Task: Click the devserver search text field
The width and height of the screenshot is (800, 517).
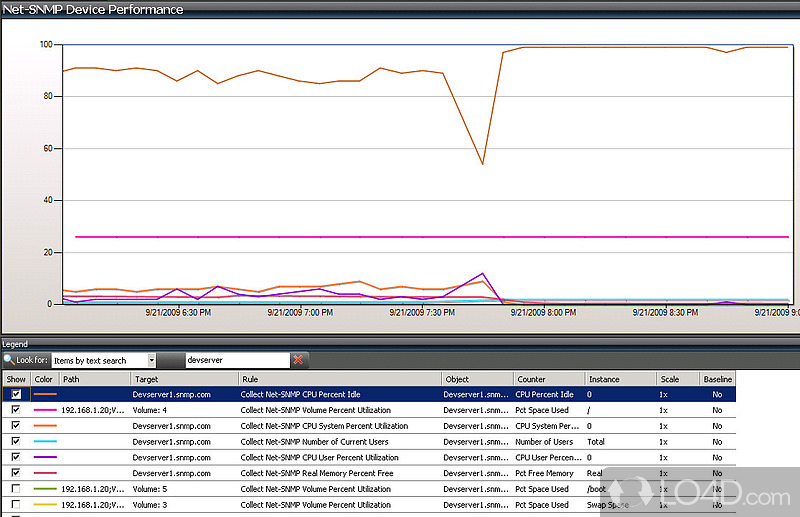Action: [236, 360]
